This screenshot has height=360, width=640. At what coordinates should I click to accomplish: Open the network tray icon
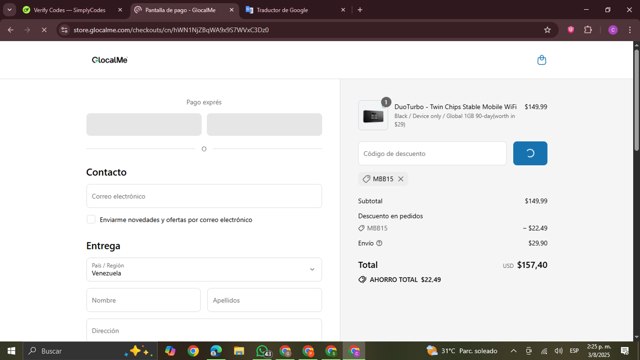tap(544, 351)
